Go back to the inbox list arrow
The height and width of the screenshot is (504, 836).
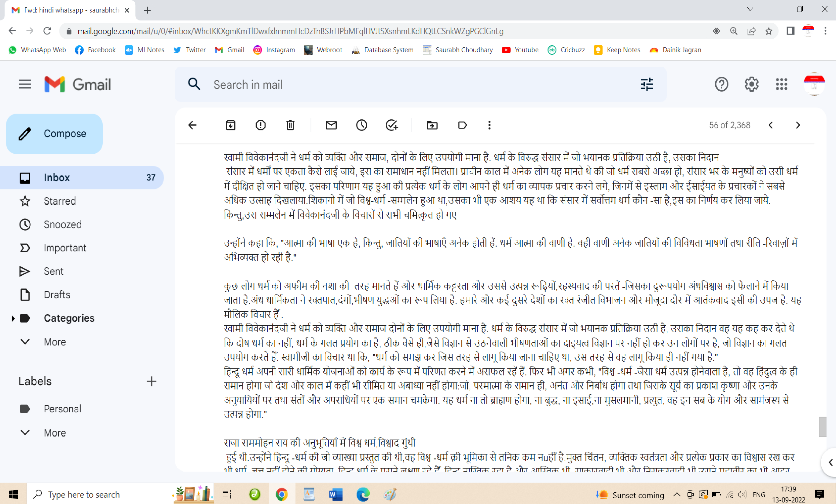[193, 125]
